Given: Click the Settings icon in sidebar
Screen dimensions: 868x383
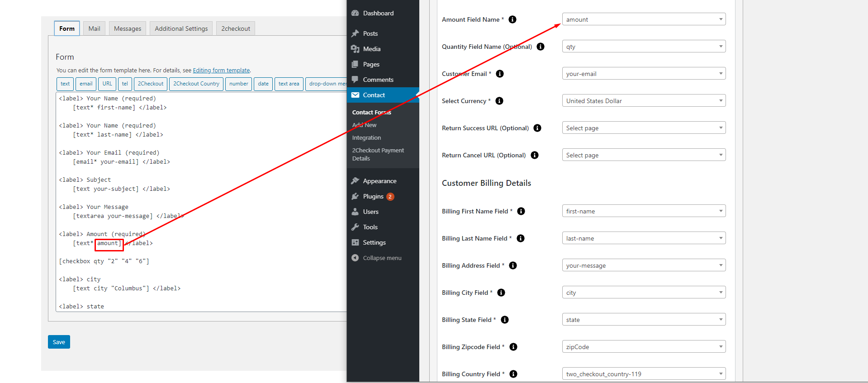Looking at the screenshot, I should pos(355,242).
